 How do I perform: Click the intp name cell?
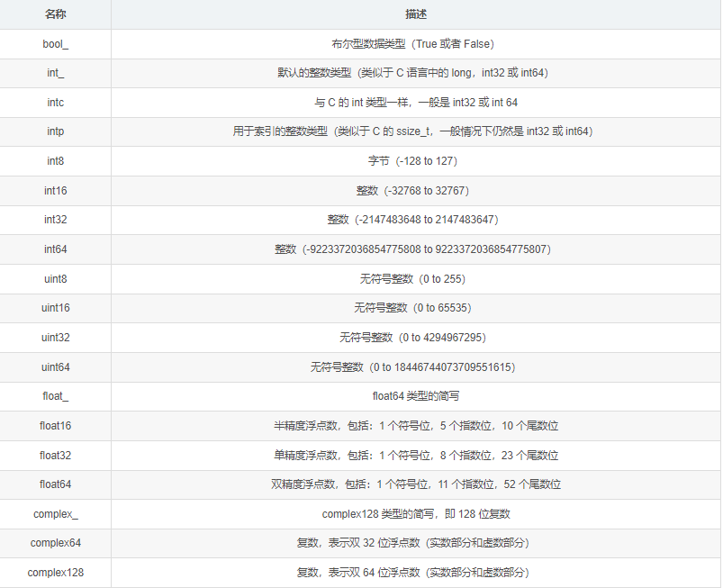pyautogui.click(x=56, y=131)
